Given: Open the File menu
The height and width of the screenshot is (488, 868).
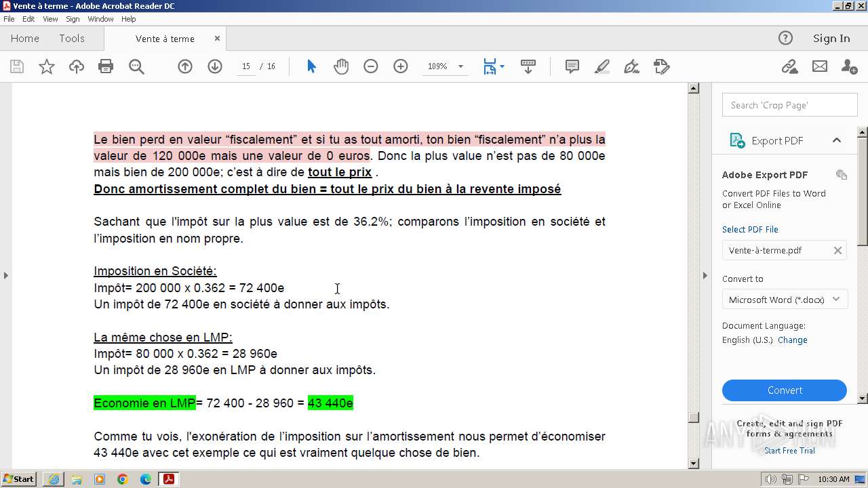Looking at the screenshot, I should 9,19.
